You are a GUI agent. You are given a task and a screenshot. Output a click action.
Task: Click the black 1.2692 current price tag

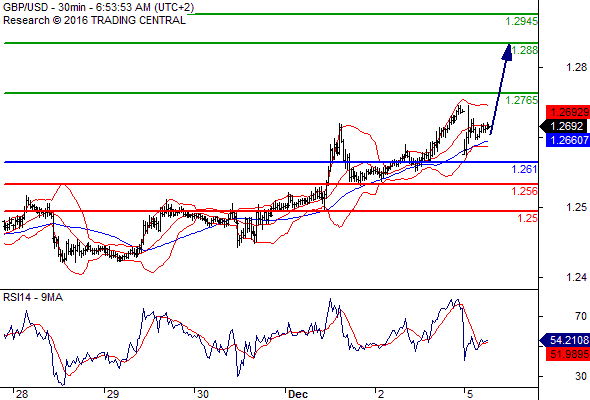(564, 126)
